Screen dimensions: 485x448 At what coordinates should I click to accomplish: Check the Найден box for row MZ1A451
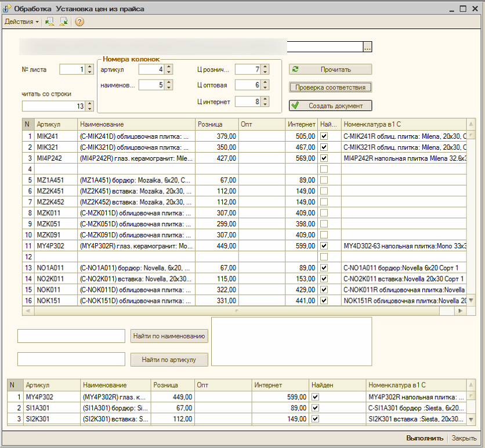324,180
